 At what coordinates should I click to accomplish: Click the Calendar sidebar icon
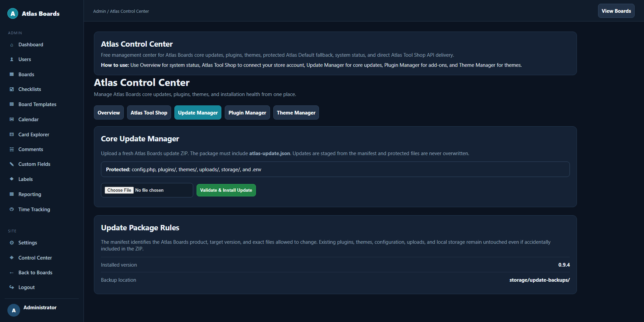(12, 120)
